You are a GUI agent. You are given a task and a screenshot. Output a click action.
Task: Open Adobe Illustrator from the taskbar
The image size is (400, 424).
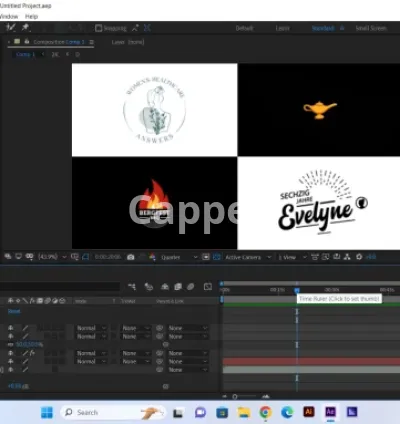pos(309,412)
